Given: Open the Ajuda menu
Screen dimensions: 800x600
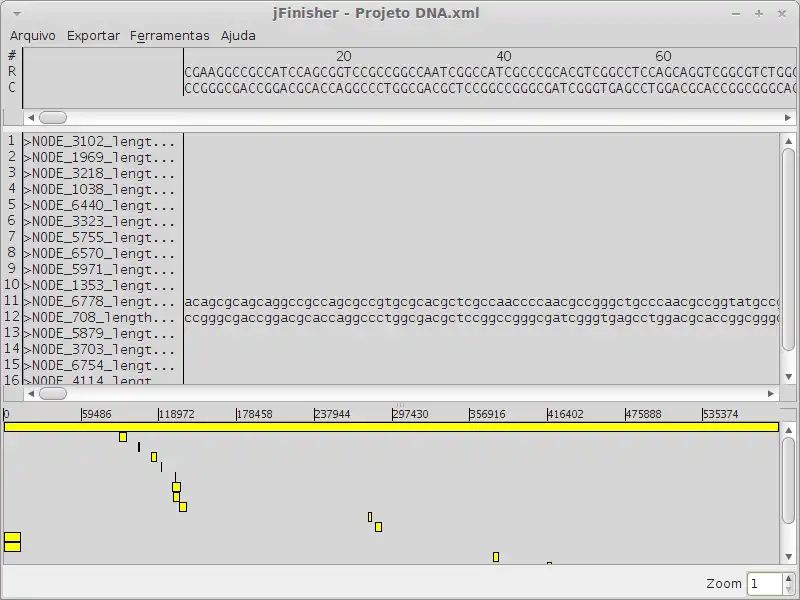Looking at the screenshot, I should [x=238, y=36].
